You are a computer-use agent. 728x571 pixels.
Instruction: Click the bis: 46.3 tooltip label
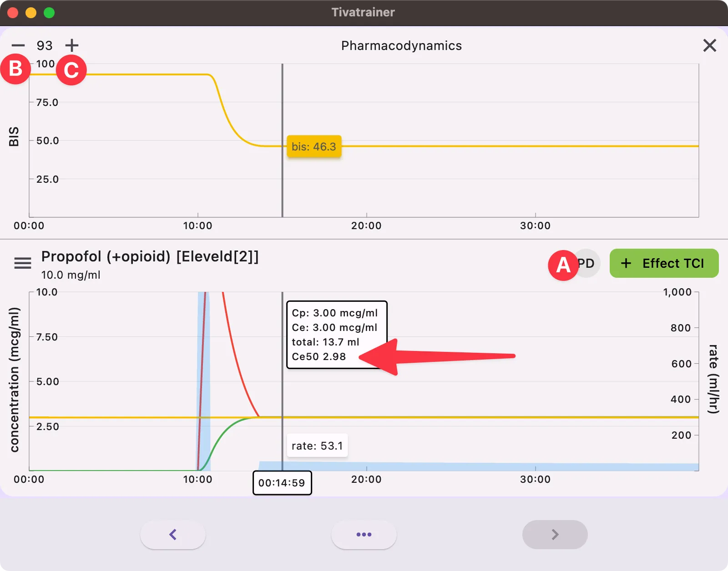pyautogui.click(x=314, y=147)
